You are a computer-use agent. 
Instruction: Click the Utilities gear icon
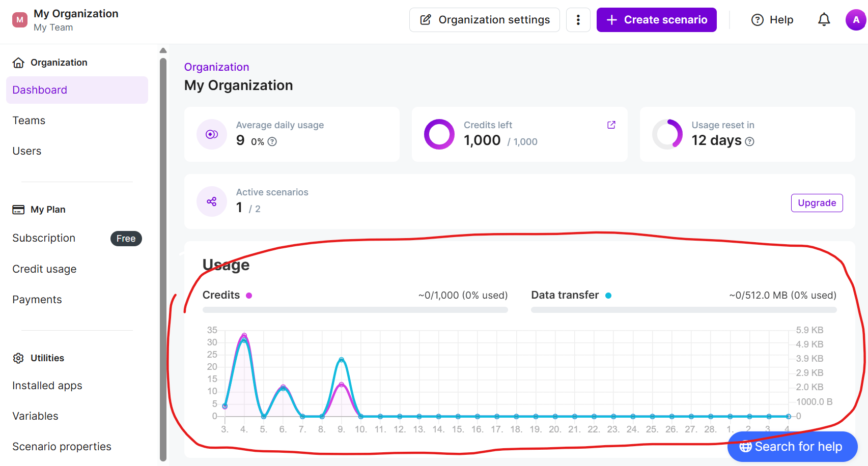coord(18,358)
